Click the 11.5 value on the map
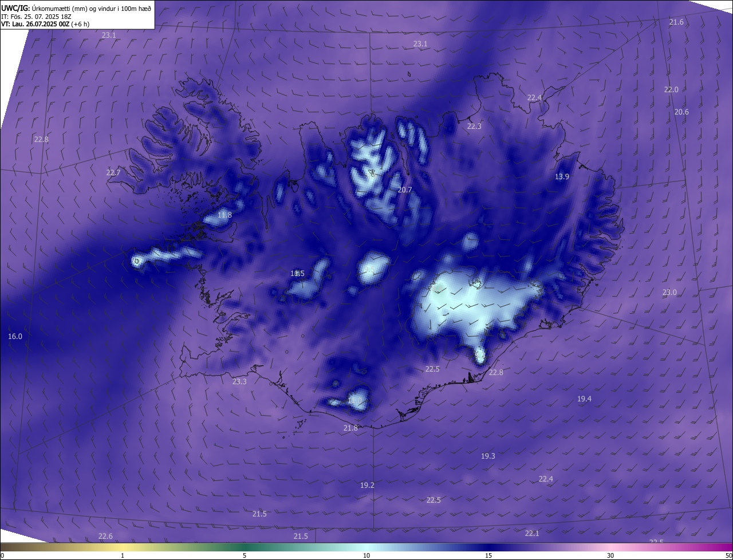733x560 pixels. 297,273
